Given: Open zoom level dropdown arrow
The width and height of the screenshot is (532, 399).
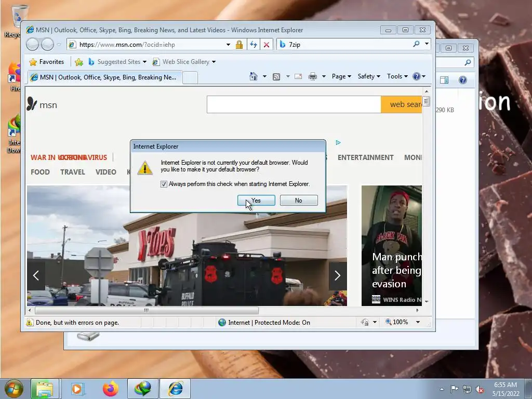Looking at the screenshot, I should tap(418, 322).
